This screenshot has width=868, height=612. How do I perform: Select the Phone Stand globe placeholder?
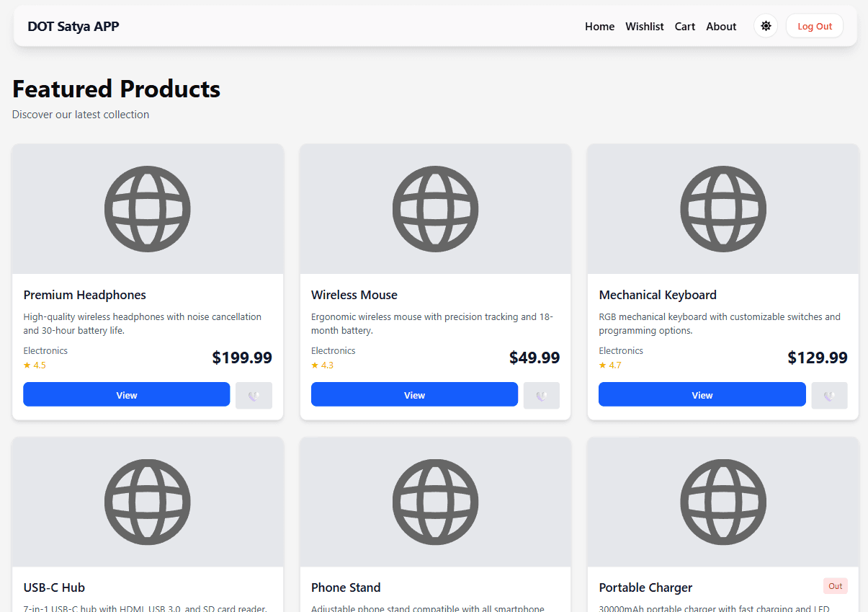click(x=435, y=502)
